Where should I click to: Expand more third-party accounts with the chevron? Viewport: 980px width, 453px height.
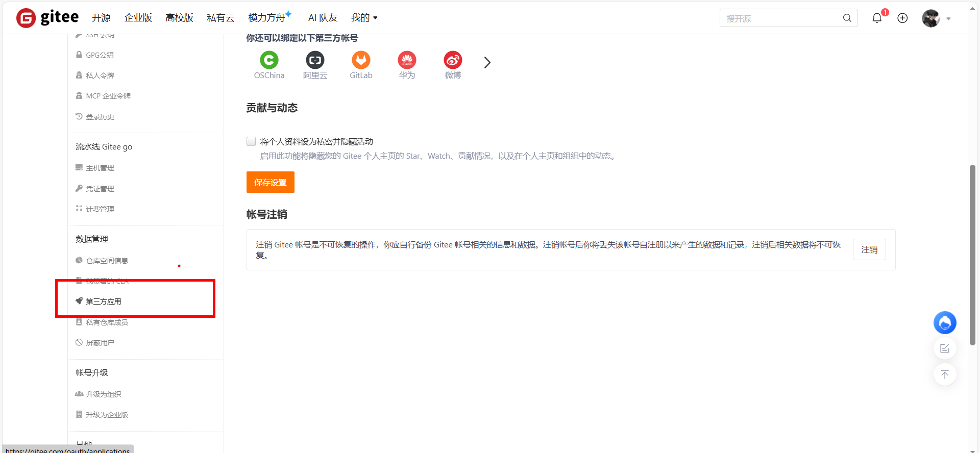487,63
